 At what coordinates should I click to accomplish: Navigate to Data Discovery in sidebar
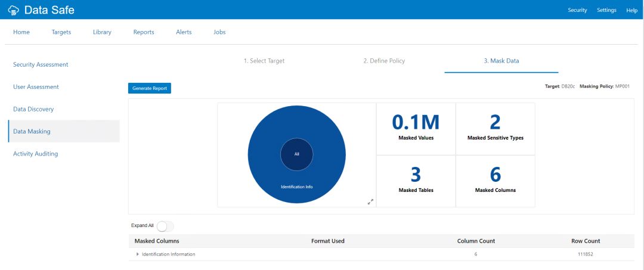33,109
